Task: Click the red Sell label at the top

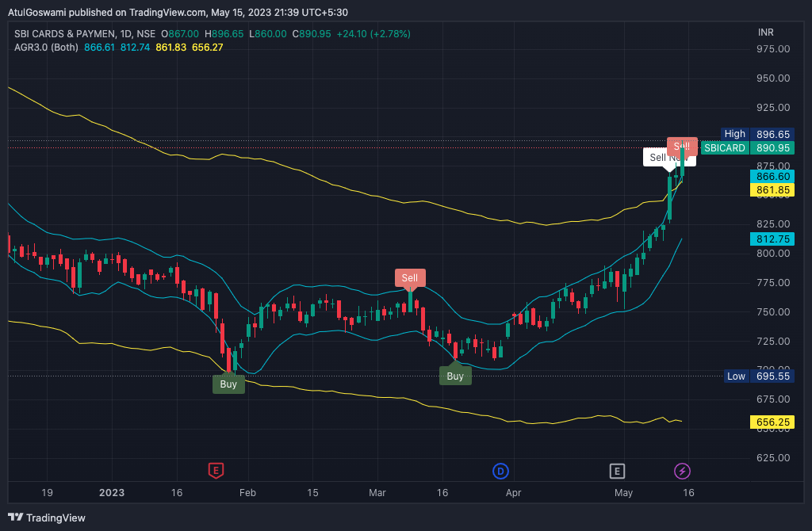Action: click(682, 147)
